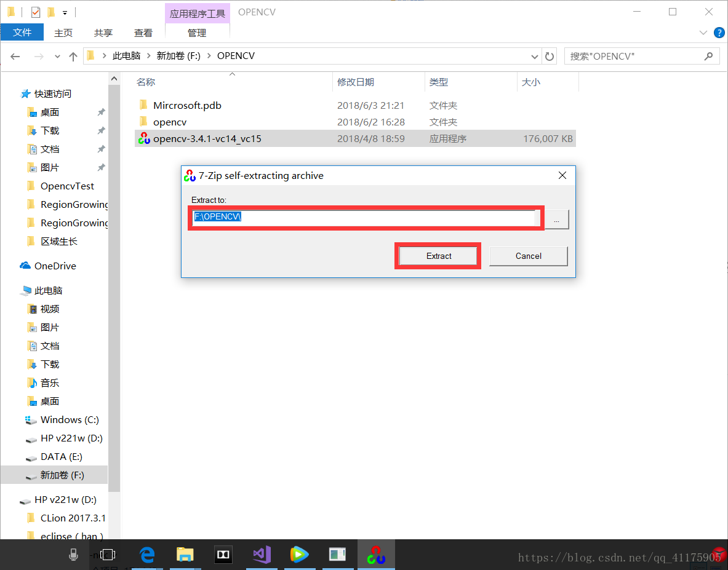Viewport: 728px width, 570px height.
Task: Open the 管理 ribbon tab
Action: pyautogui.click(x=197, y=33)
